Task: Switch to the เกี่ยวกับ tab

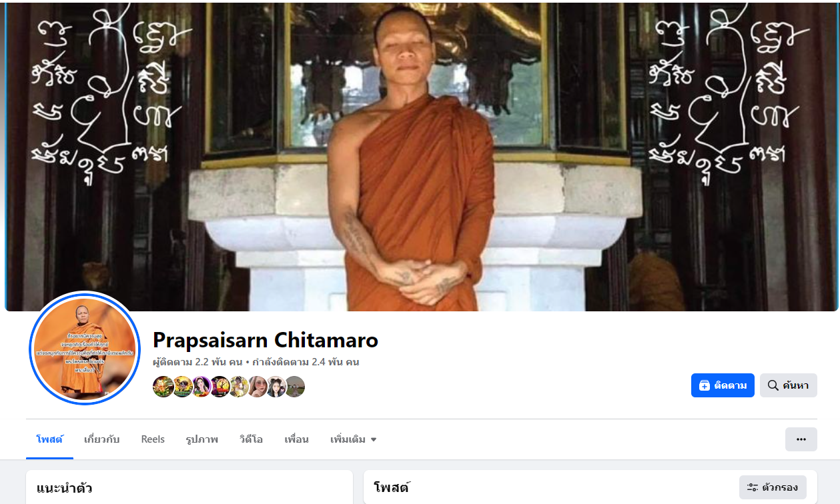Action: (102, 439)
